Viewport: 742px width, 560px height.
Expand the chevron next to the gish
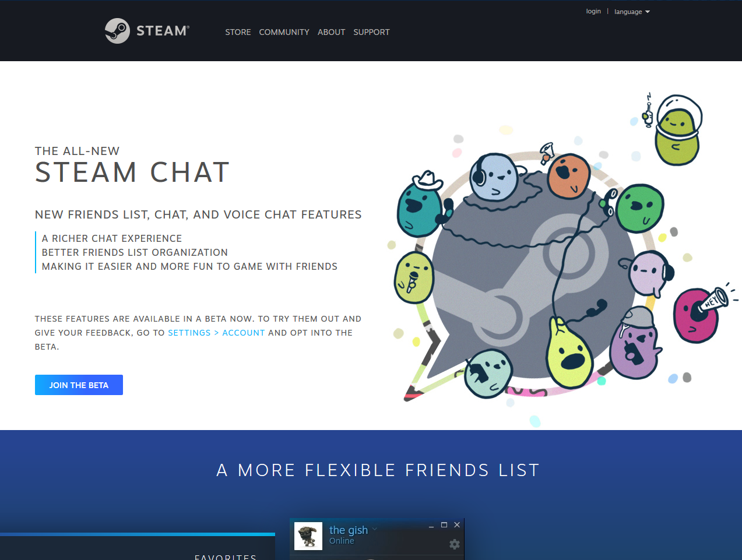(x=375, y=529)
